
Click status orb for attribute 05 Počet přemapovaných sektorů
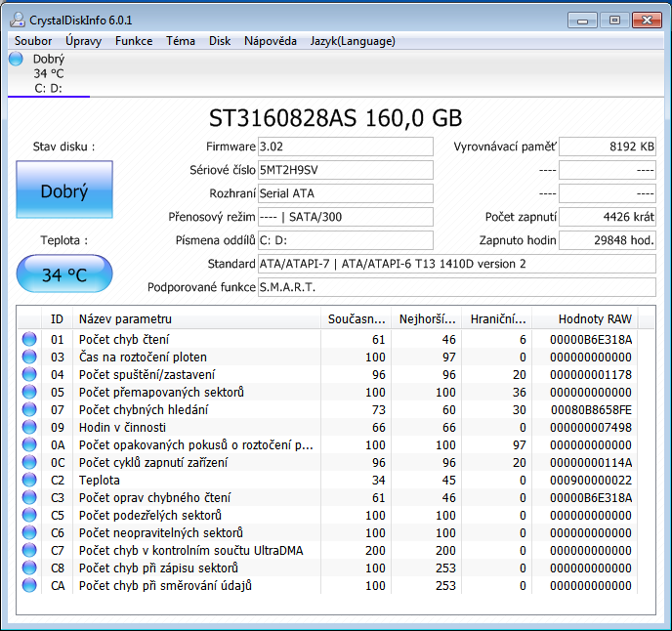click(x=29, y=392)
